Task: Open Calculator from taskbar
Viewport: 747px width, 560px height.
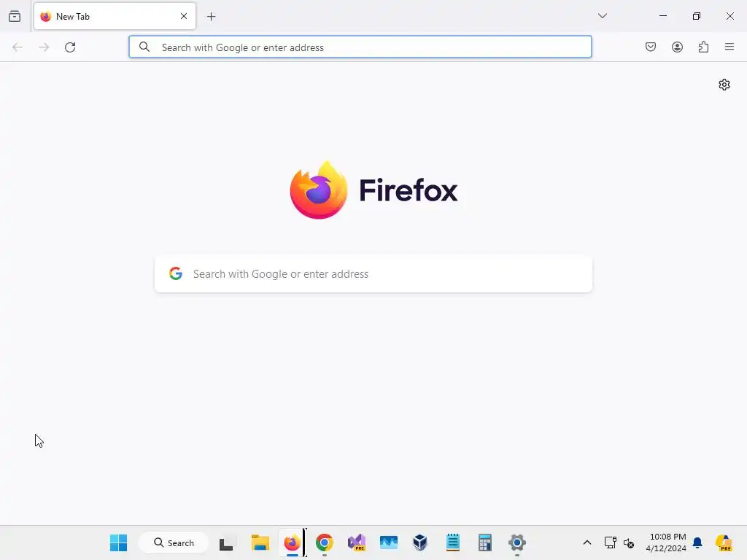Action: click(485, 542)
